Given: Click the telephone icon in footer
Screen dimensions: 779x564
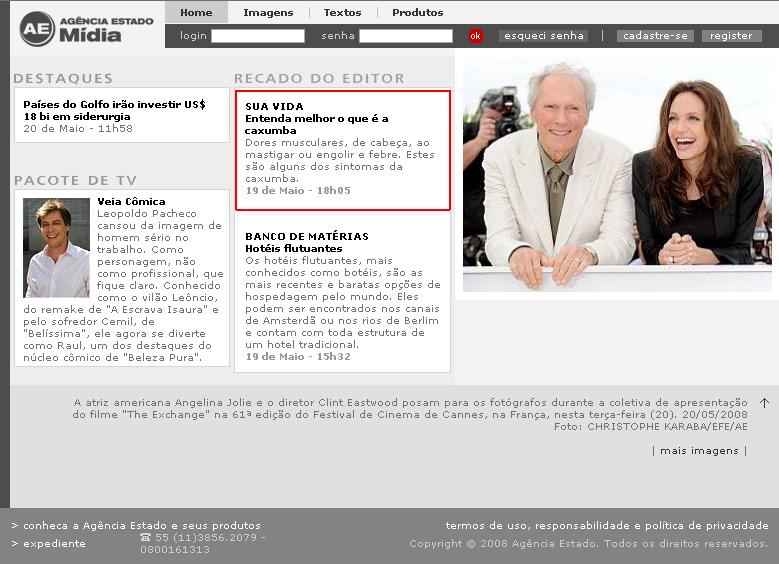Looking at the screenshot, I should click(146, 538).
